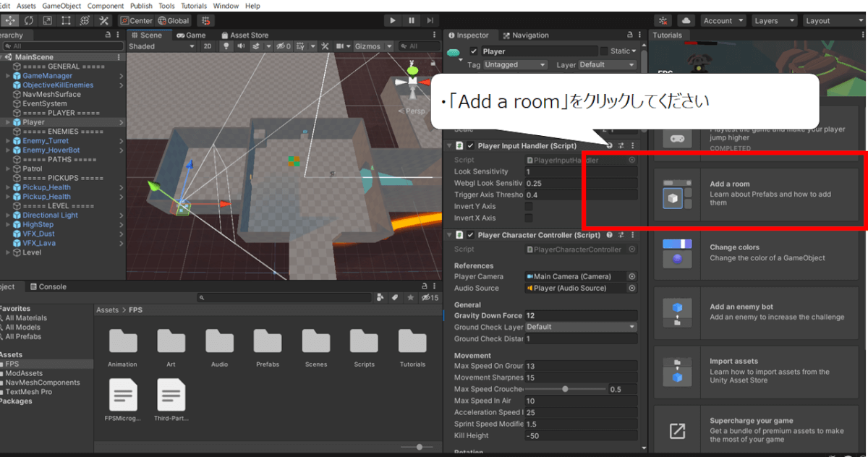
Task: Click the Gravity Down Force field
Action: pos(581,315)
